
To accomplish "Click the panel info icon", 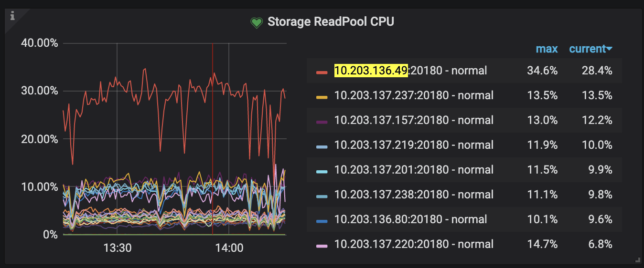I will click(x=12, y=16).
